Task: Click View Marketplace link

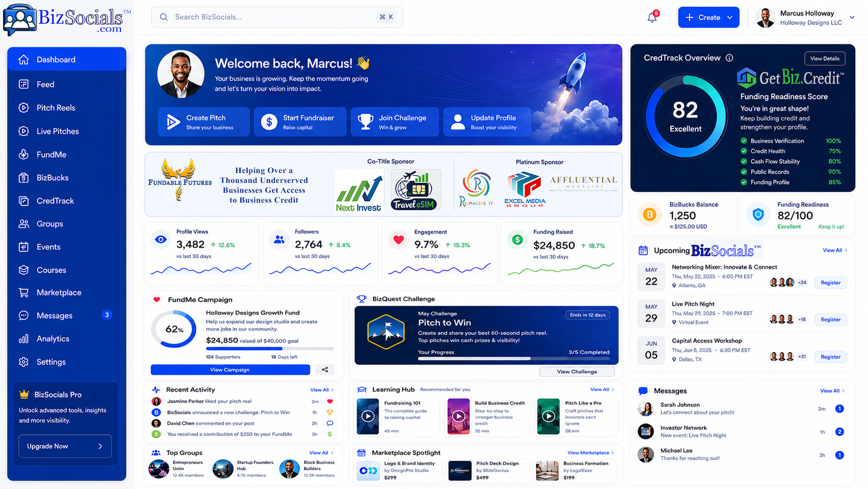Action: tap(591, 453)
